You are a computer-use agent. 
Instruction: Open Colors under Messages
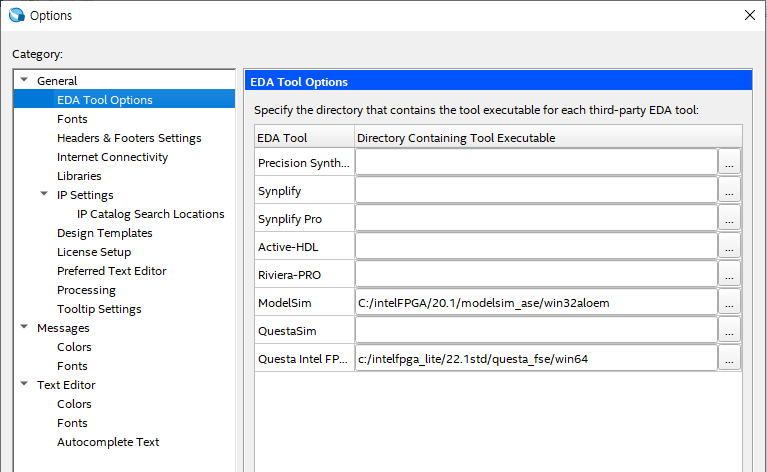tap(74, 347)
